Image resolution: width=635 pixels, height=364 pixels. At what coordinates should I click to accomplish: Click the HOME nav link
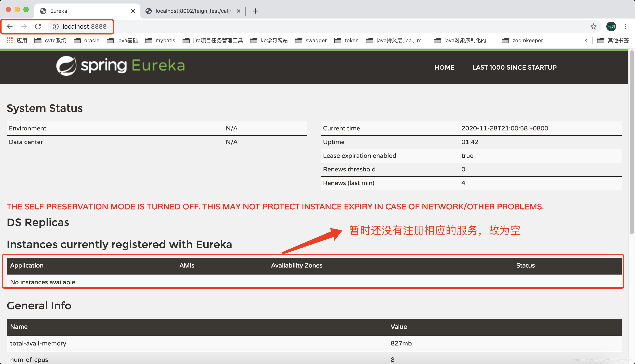444,67
